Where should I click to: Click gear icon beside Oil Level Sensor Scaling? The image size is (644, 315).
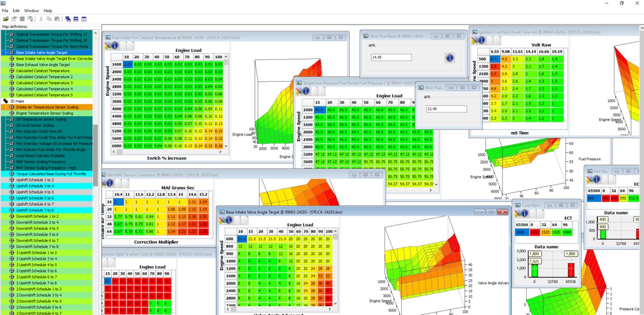click(x=12, y=125)
